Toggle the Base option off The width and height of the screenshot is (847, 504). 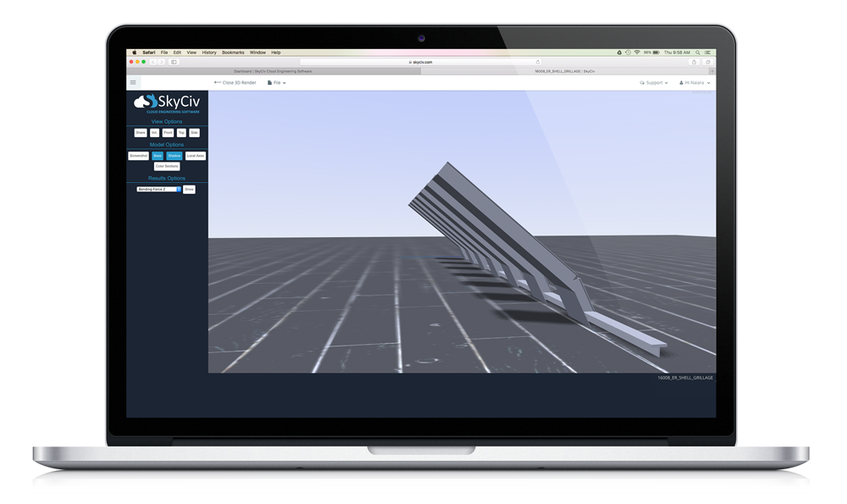[x=158, y=156]
